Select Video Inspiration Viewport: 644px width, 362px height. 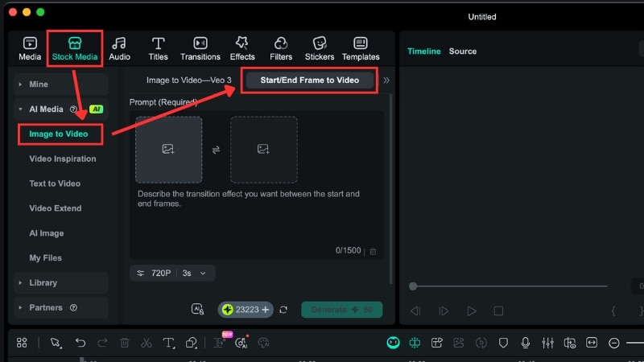63,158
